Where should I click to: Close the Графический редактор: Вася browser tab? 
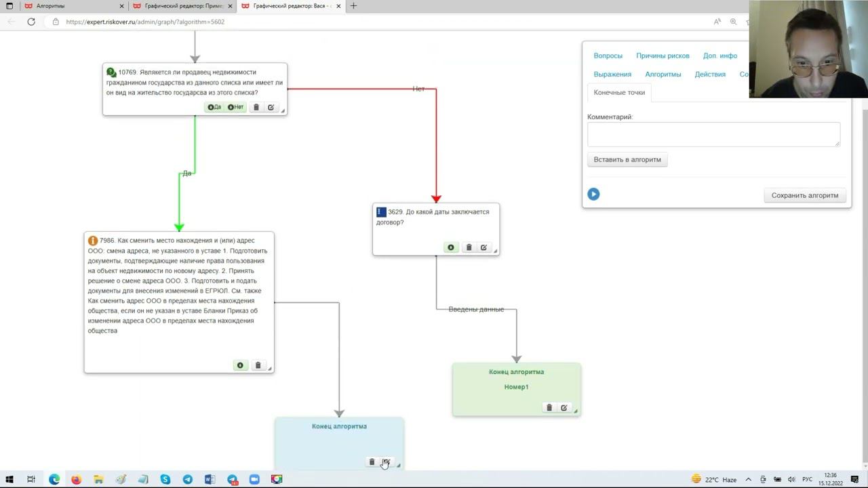click(x=338, y=6)
